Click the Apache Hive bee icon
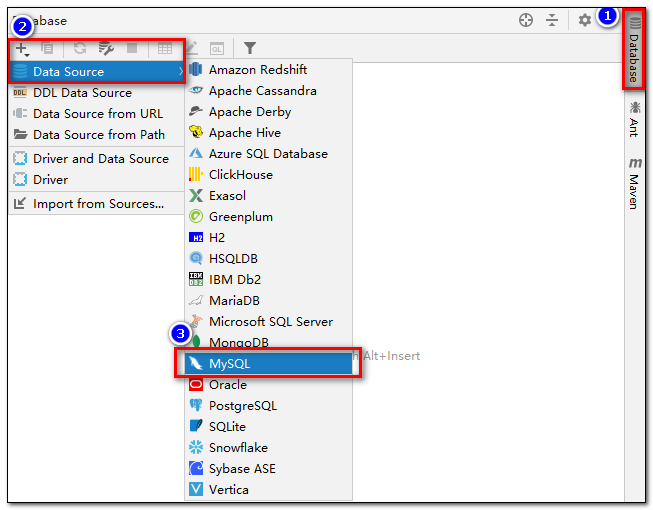This screenshot has height=510, width=653. coord(196,132)
